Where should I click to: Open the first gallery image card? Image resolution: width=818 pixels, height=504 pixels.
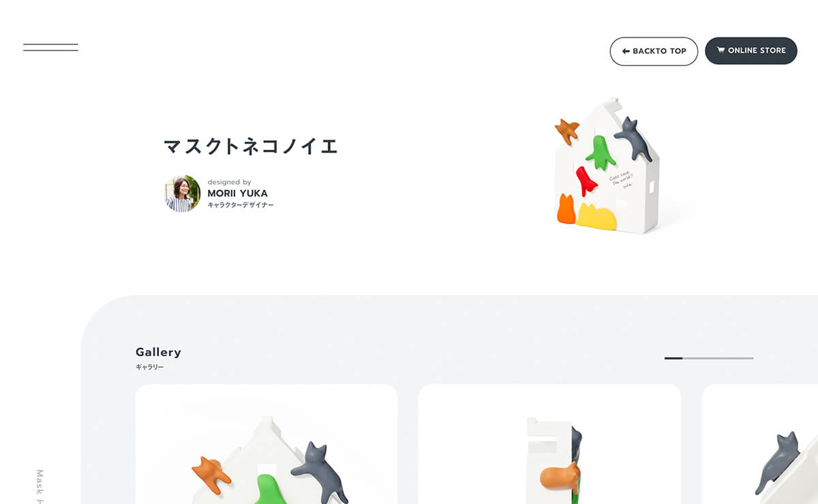(267, 444)
